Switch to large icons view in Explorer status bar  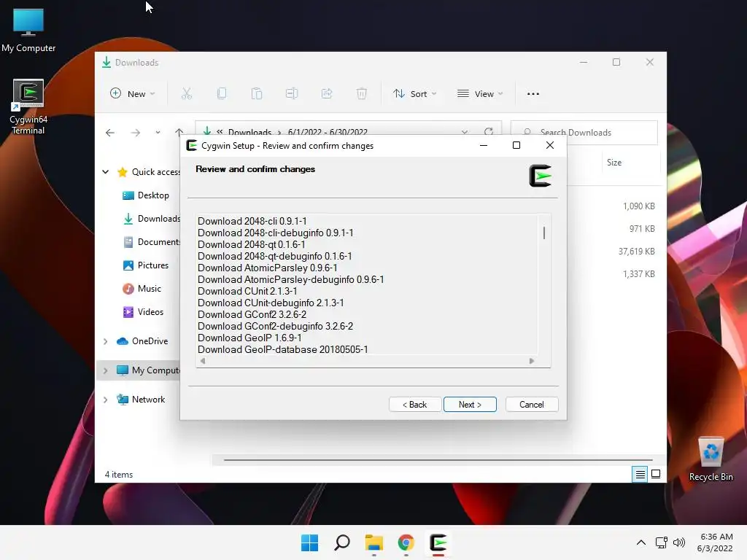click(656, 474)
